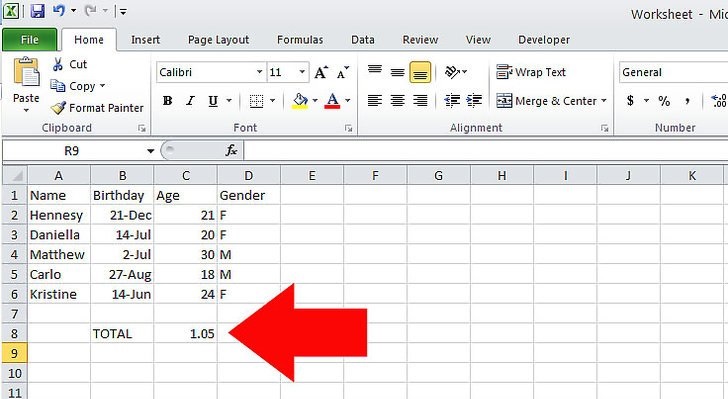
Task: Switch to the Formulas ribbon tab
Action: [300, 40]
